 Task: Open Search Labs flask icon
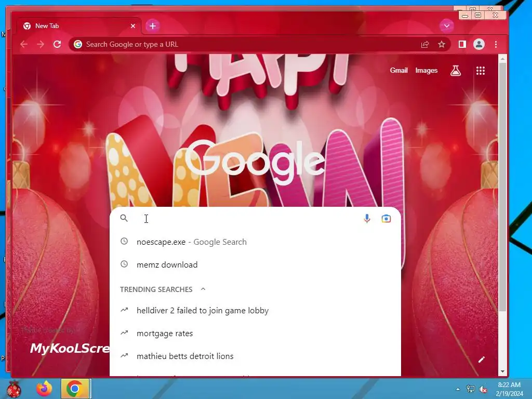point(455,71)
